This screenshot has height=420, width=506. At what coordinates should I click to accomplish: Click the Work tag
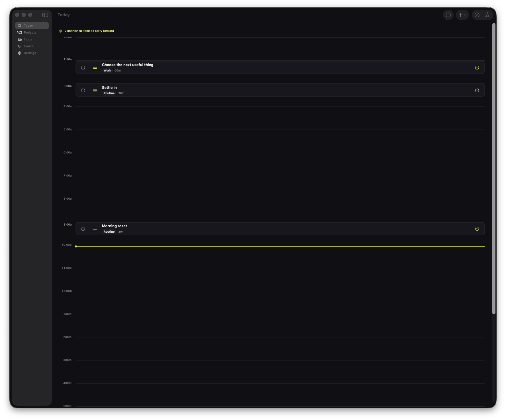[x=107, y=71]
